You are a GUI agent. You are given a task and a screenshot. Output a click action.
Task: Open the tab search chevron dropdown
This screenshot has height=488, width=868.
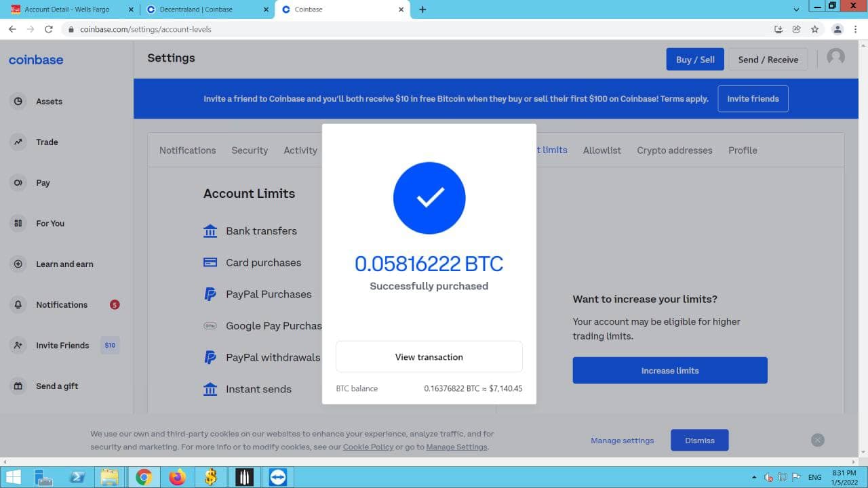(796, 9)
